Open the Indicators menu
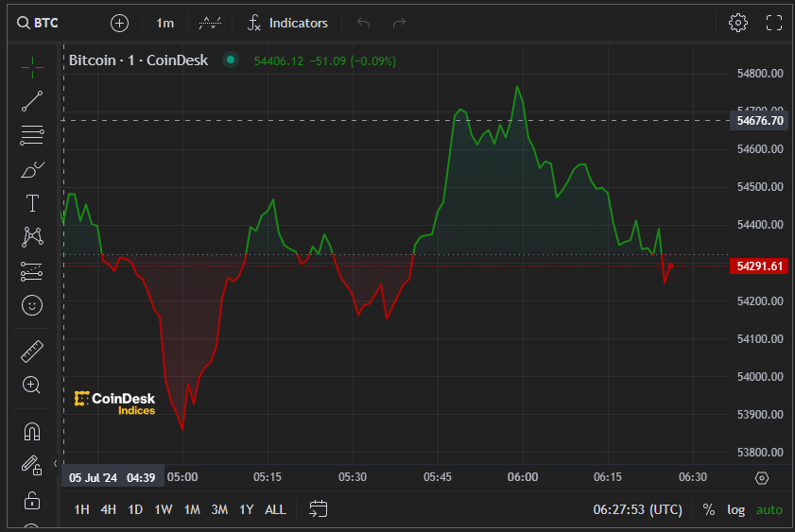 287,23
